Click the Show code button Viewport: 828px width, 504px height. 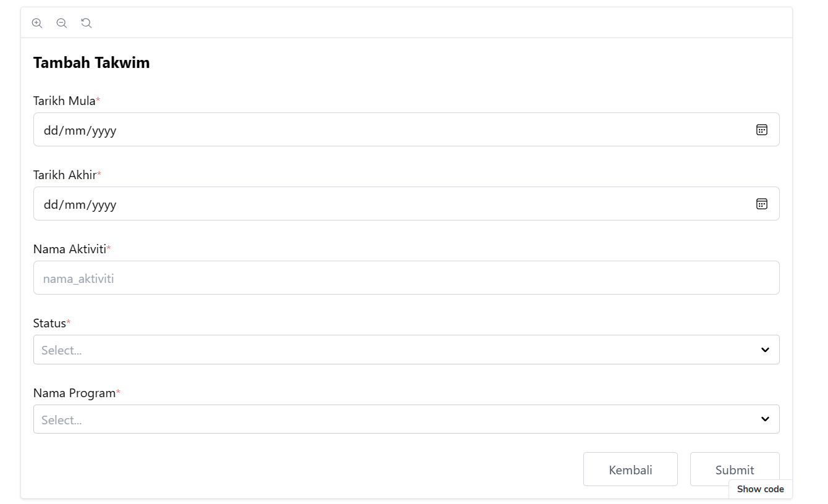pos(760,489)
